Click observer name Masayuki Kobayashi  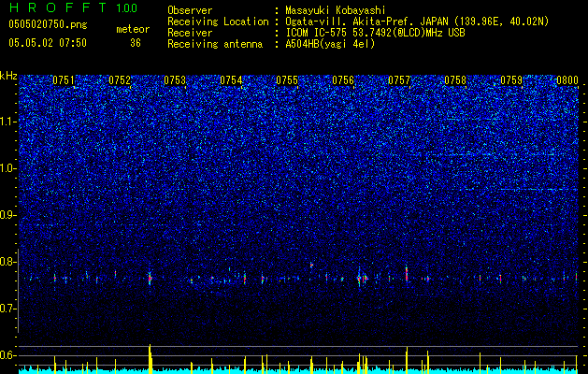336,10
